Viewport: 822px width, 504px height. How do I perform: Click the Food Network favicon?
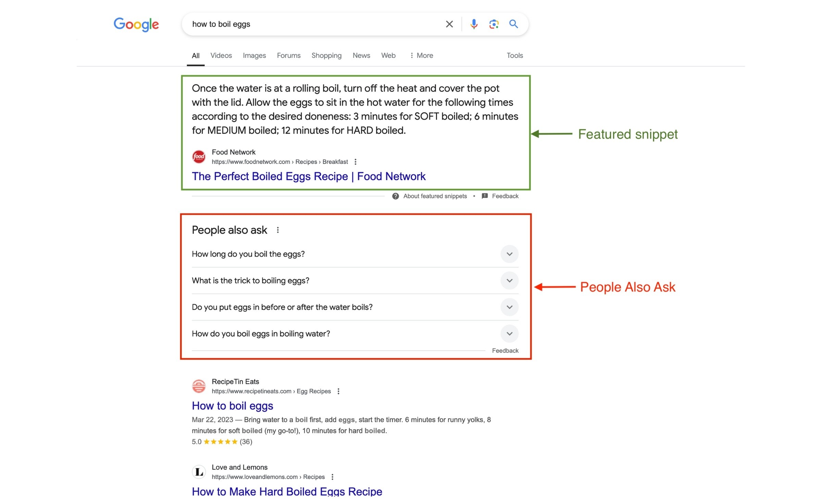(199, 157)
